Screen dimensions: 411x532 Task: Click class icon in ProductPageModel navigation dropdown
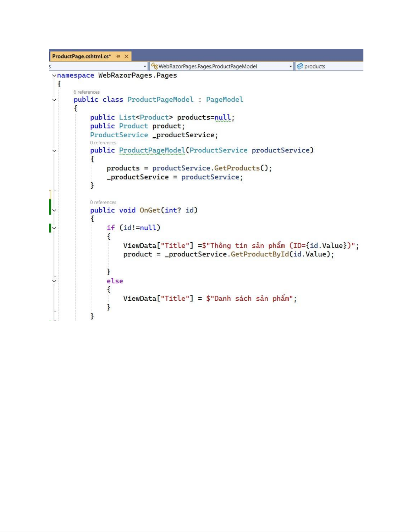pyautogui.click(x=154, y=66)
